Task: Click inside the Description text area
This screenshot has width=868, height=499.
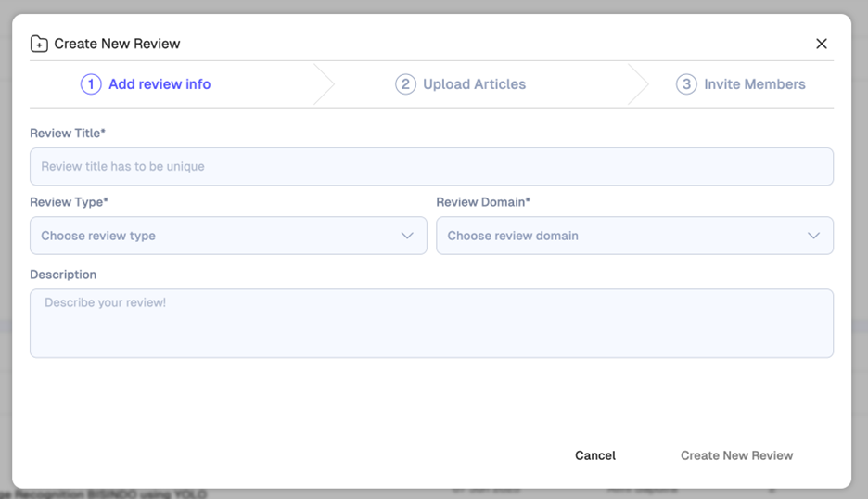Action: coord(431,323)
